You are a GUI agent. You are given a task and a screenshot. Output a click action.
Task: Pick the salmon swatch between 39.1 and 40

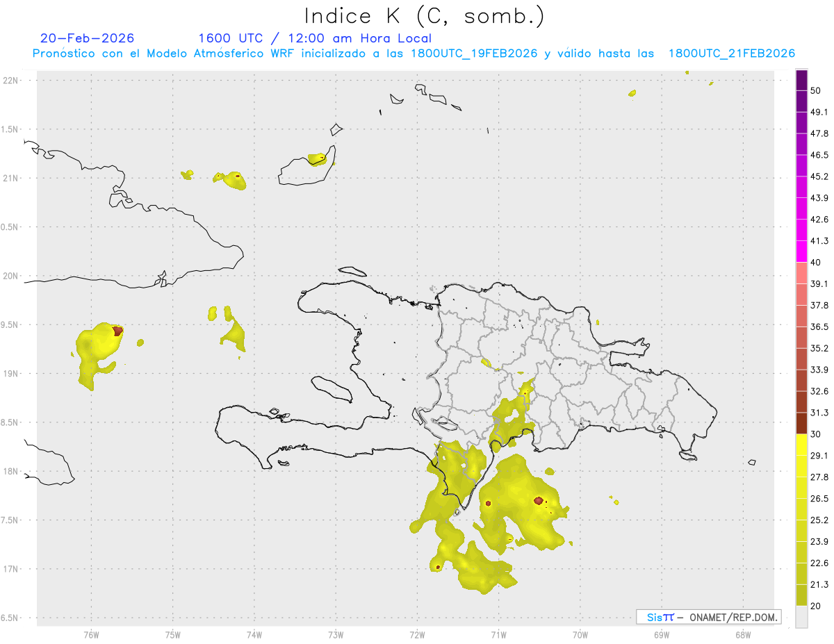[801, 273]
